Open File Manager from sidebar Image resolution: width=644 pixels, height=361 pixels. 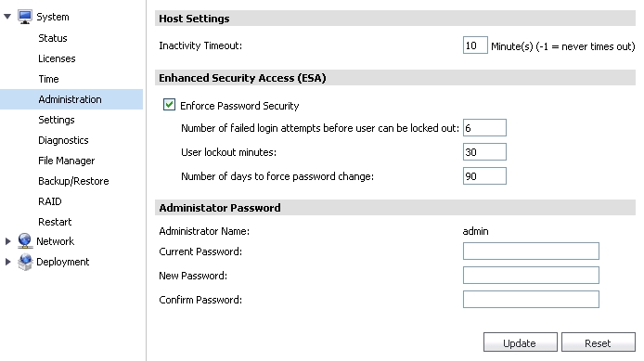click(67, 161)
